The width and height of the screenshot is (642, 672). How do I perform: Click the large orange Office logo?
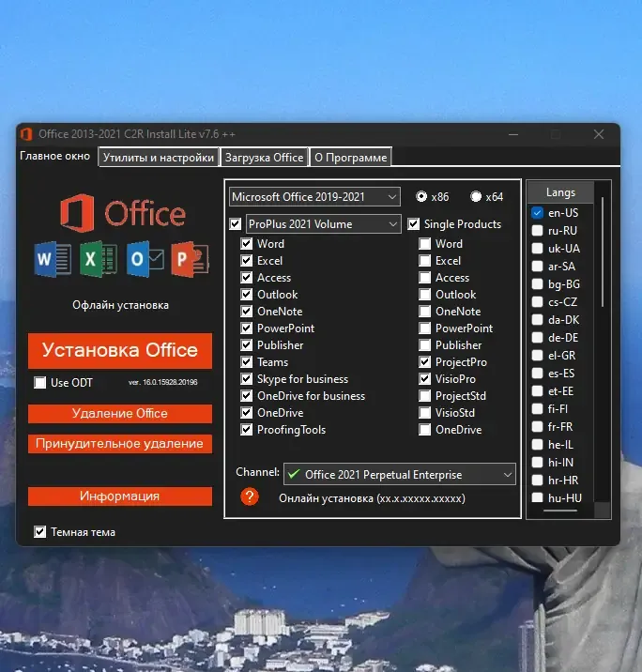[x=123, y=213]
